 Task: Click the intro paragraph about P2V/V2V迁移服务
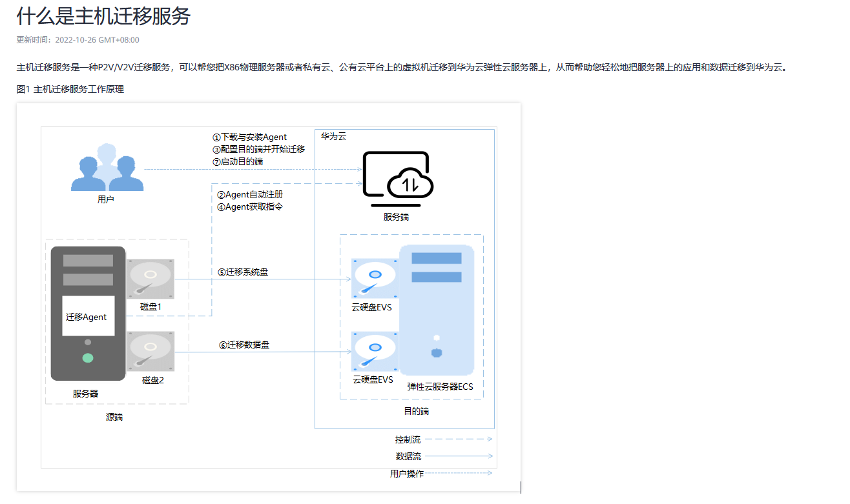[402, 67]
